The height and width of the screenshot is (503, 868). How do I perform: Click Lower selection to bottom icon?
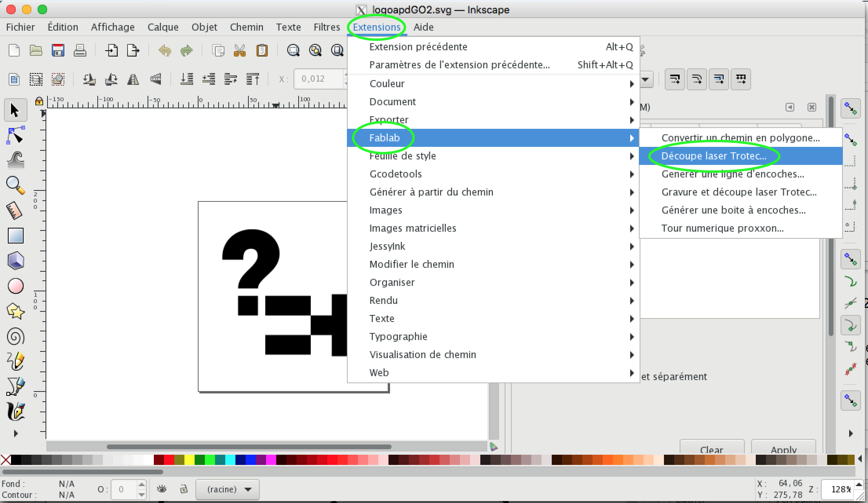pyautogui.click(x=187, y=79)
